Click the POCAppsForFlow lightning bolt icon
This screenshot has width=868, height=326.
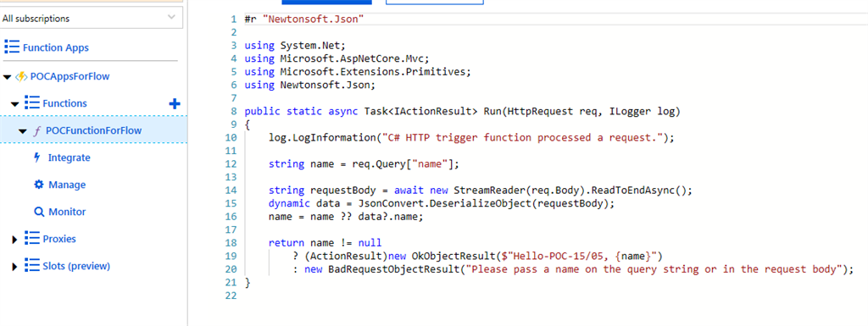pos(21,76)
